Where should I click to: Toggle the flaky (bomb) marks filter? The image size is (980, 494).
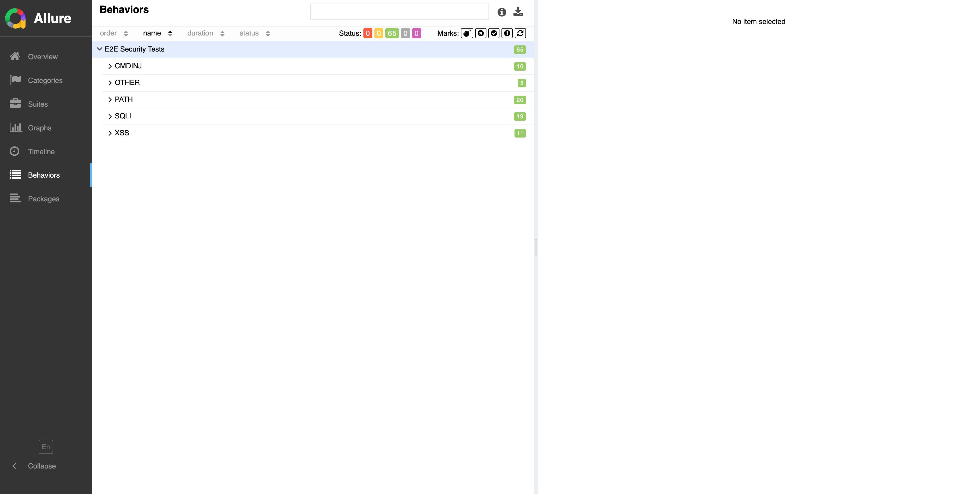pos(467,33)
